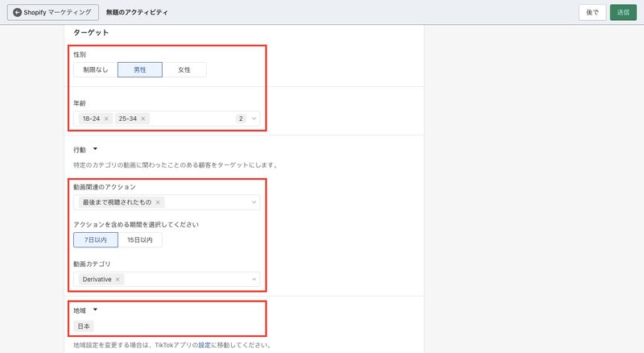644x353 pixels.
Task: Click the 後で button
Action: (592, 12)
